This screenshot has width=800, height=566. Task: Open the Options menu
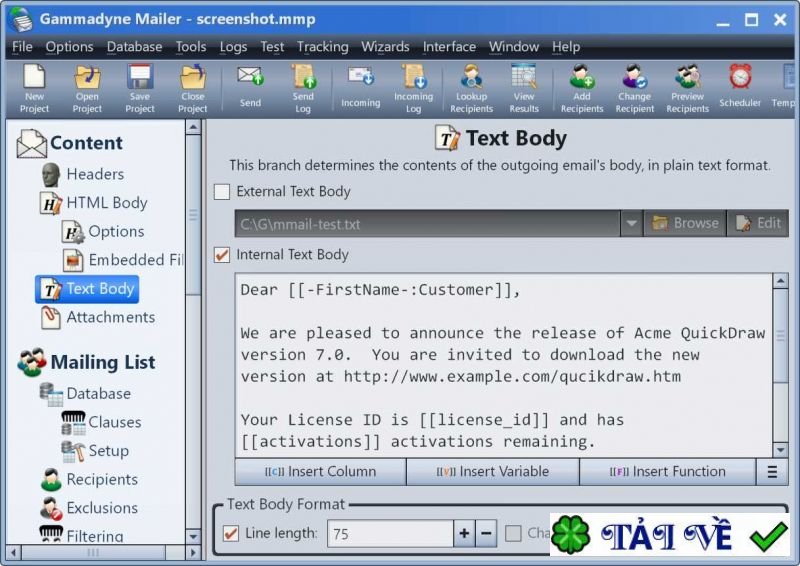coord(69,47)
